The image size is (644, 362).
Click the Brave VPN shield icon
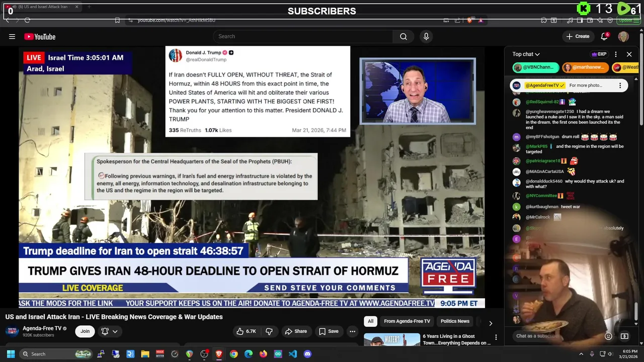(x=610, y=20)
